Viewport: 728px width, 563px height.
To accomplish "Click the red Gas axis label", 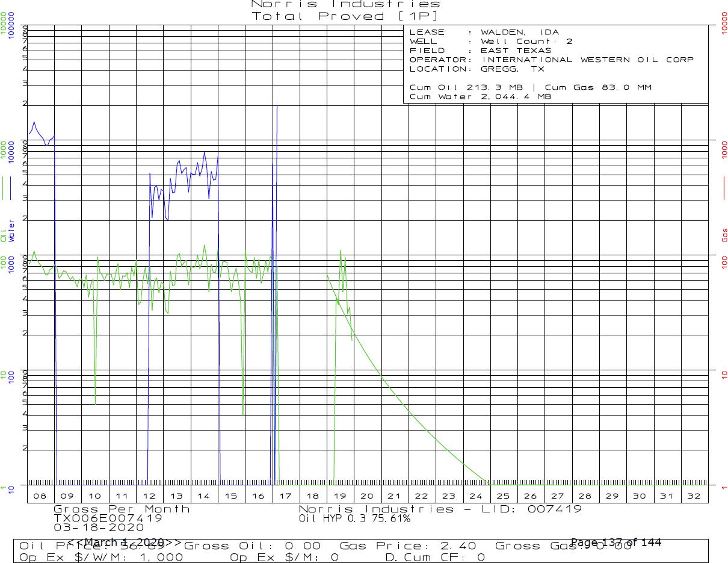I will pos(724,234).
